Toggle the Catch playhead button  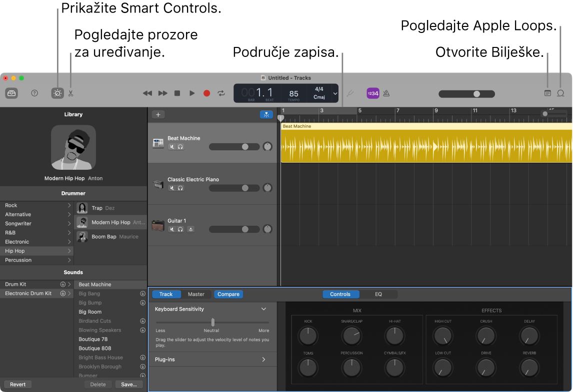(266, 115)
